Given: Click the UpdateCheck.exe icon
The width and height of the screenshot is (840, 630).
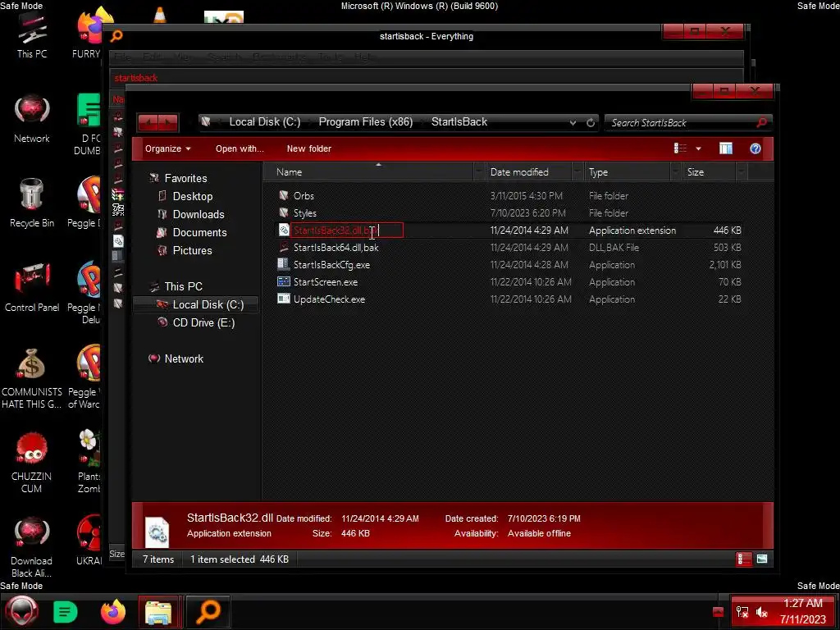Looking at the screenshot, I should [283, 299].
